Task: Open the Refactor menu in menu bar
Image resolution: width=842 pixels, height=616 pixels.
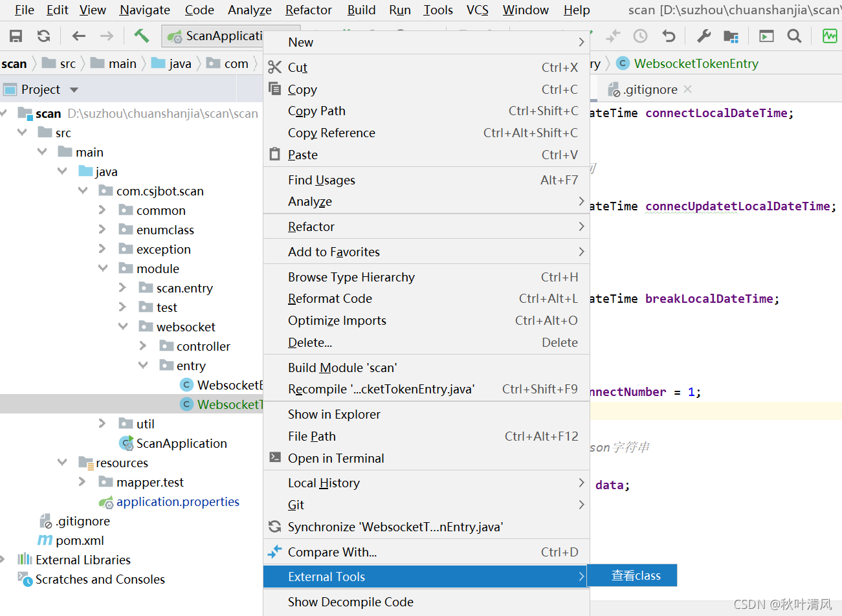Action: (309, 10)
